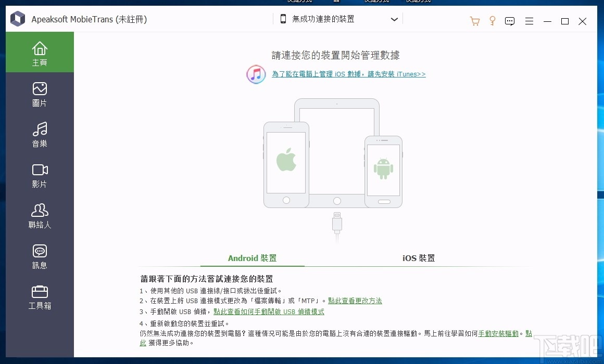Viewport: 604px width, 364px height.
Task: Open the 音樂 music section
Action: (40, 135)
